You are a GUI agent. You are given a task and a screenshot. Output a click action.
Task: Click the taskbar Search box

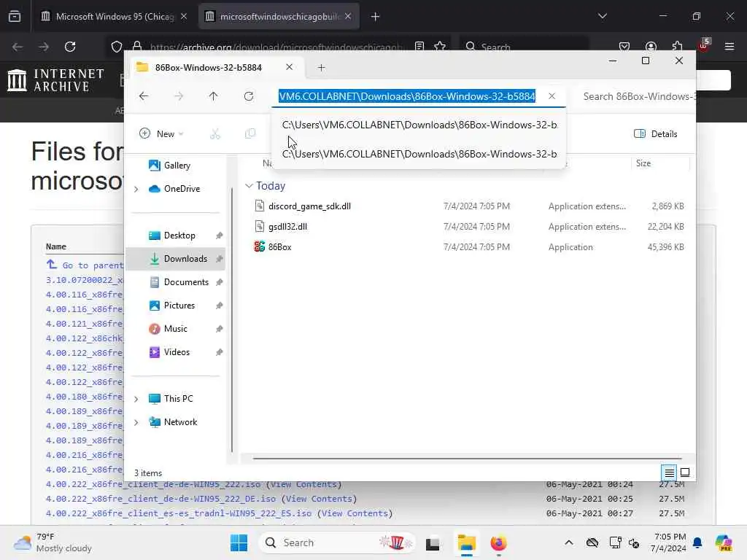coord(336,542)
